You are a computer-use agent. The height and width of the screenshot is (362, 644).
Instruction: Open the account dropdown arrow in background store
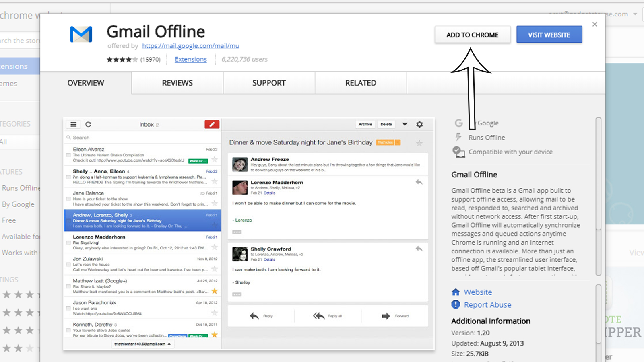[x=635, y=14]
